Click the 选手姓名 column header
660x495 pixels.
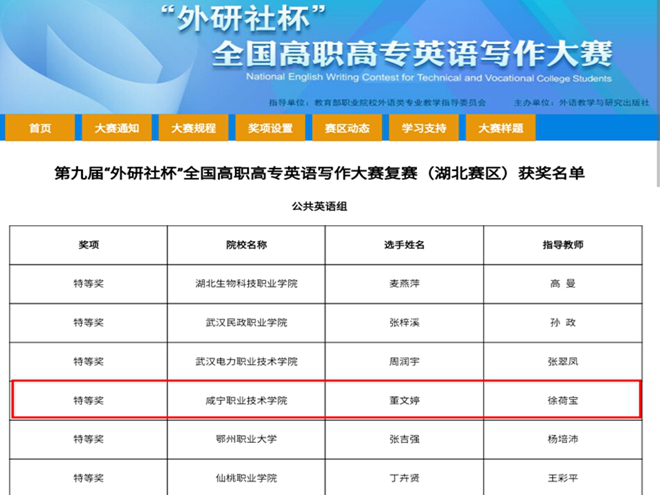coord(405,245)
